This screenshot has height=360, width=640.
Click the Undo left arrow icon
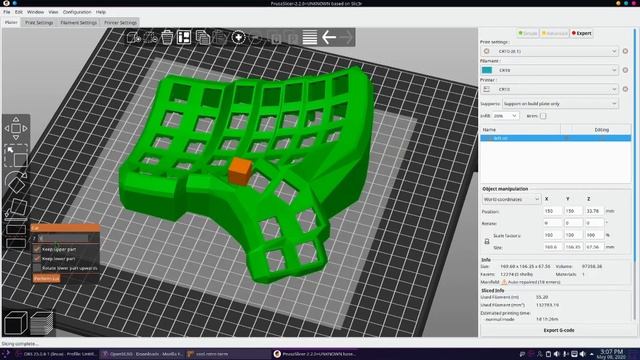(x=329, y=38)
